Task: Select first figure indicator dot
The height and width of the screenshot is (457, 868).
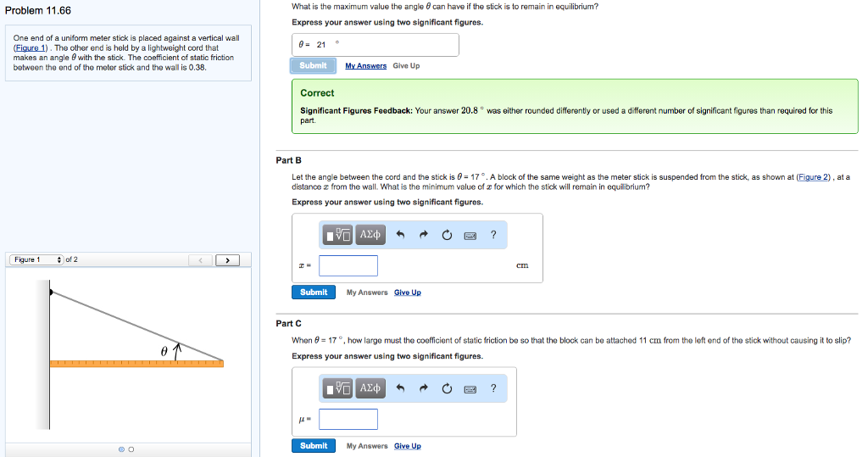Action: (121, 449)
